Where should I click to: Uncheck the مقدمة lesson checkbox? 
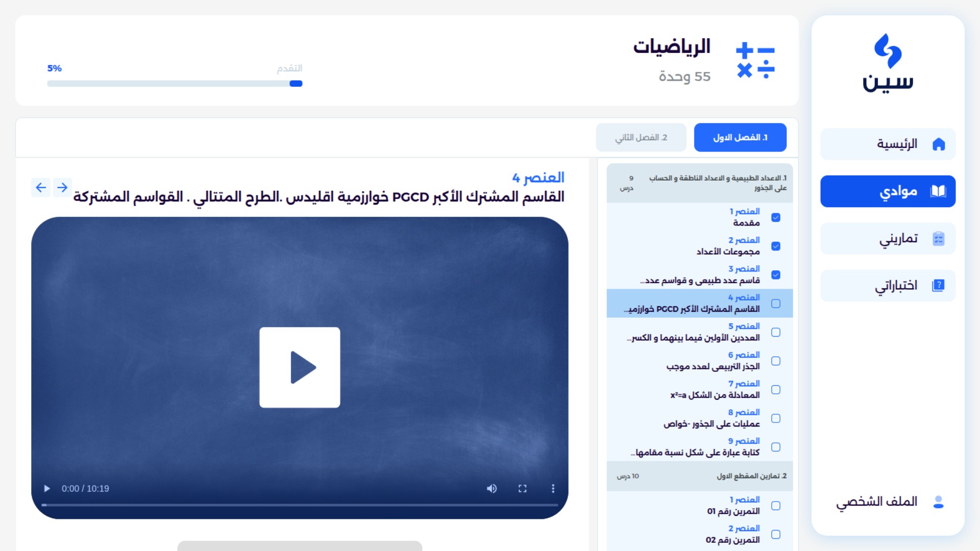pos(776,217)
